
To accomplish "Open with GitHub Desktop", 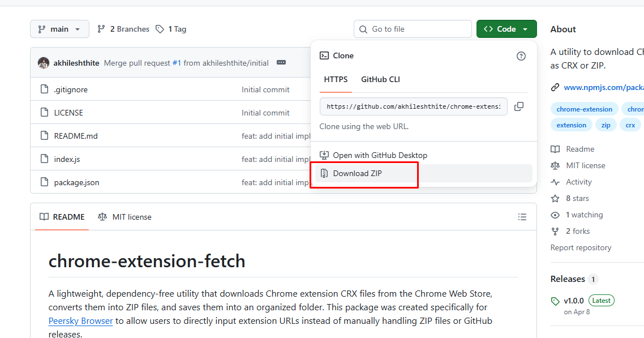I will click(x=380, y=155).
